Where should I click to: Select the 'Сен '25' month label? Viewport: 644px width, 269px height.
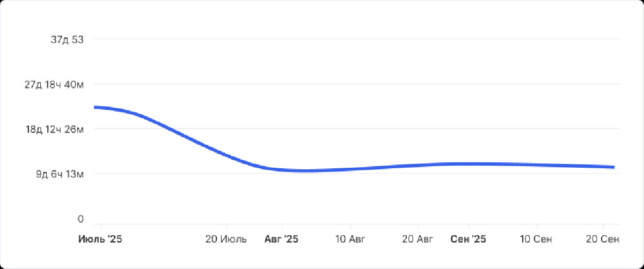[469, 239]
